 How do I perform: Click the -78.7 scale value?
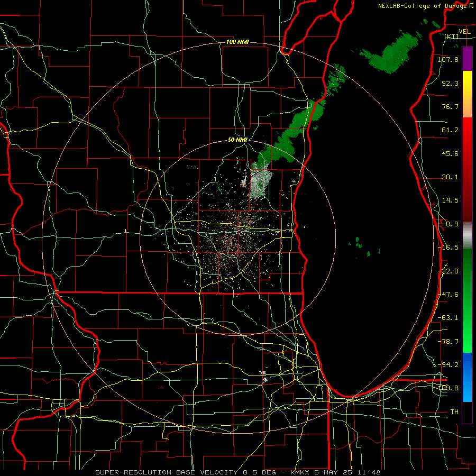pyautogui.click(x=448, y=342)
